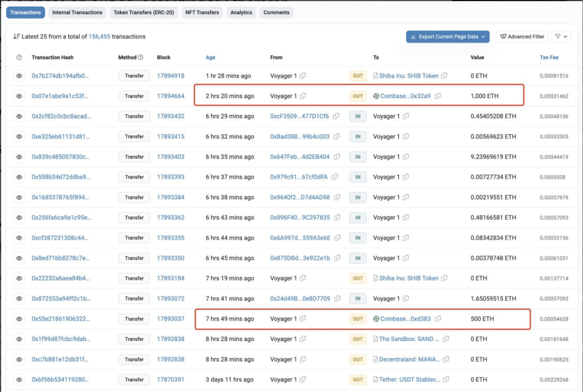Screen dimensions: 583x392
Task: Copy the Tether: USDT Stablecoin address
Action: (446, 379)
